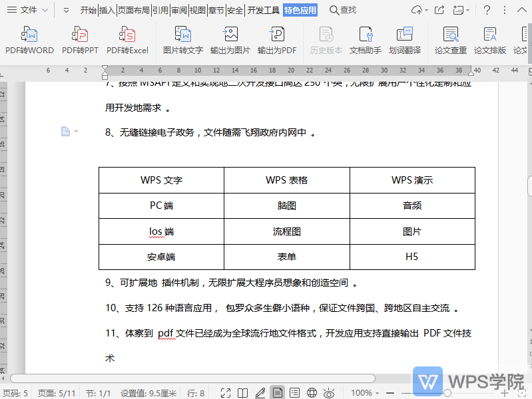The height and width of the screenshot is (399, 532).
Task: Switch to full screen view
Action: point(226,393)
